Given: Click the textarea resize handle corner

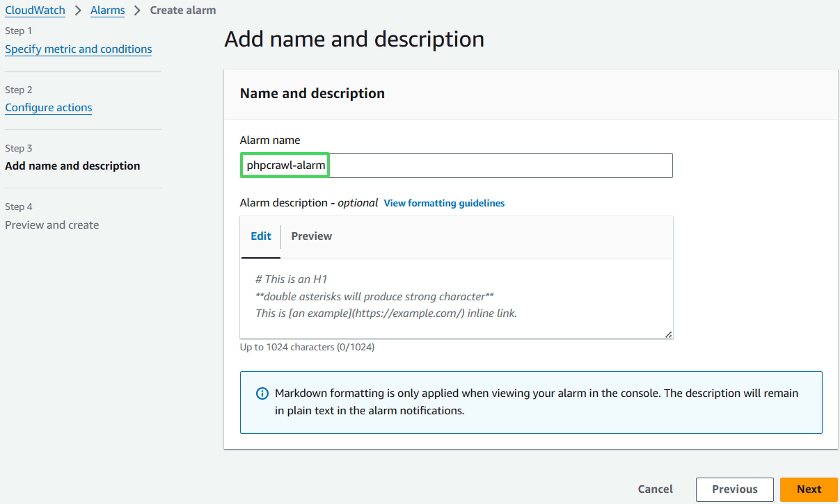Looking at the screenshot, I should click(x=668, y=335).
